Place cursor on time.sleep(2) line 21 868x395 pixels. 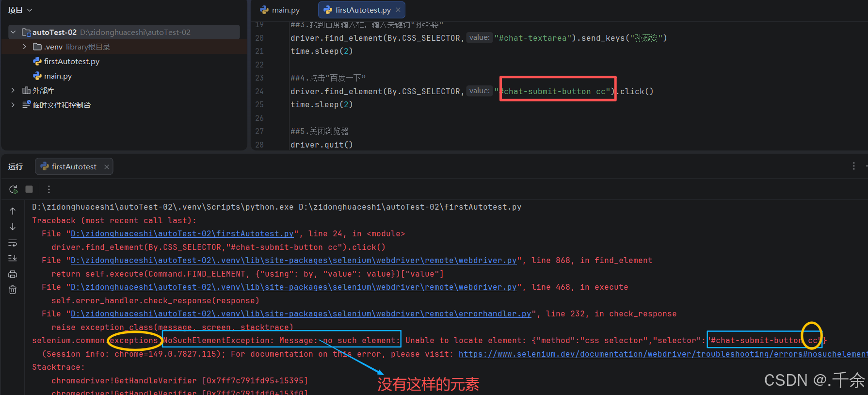[x=321, y=51]
